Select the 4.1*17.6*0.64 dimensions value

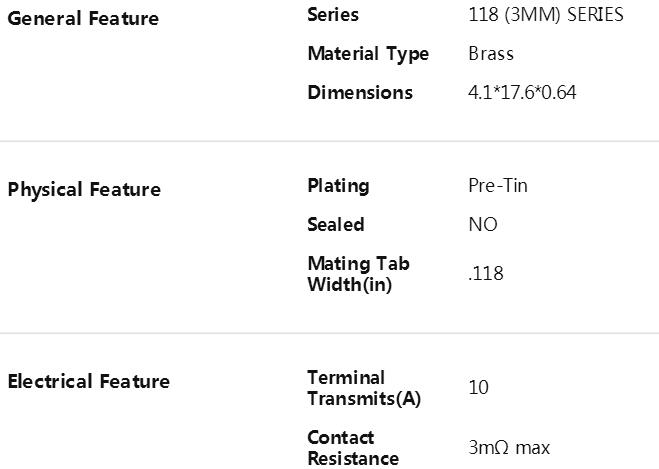pos(522,93)
